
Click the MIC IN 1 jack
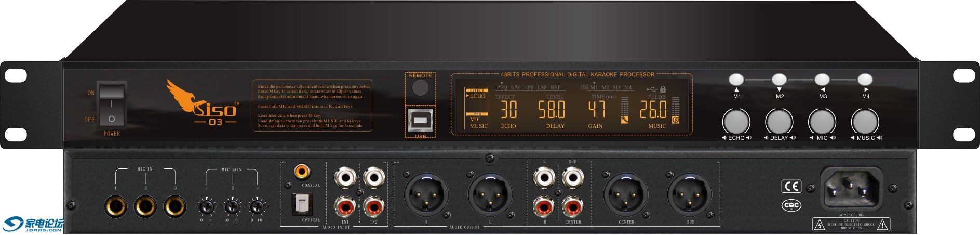pyautogui.click(x=116, y=206)
